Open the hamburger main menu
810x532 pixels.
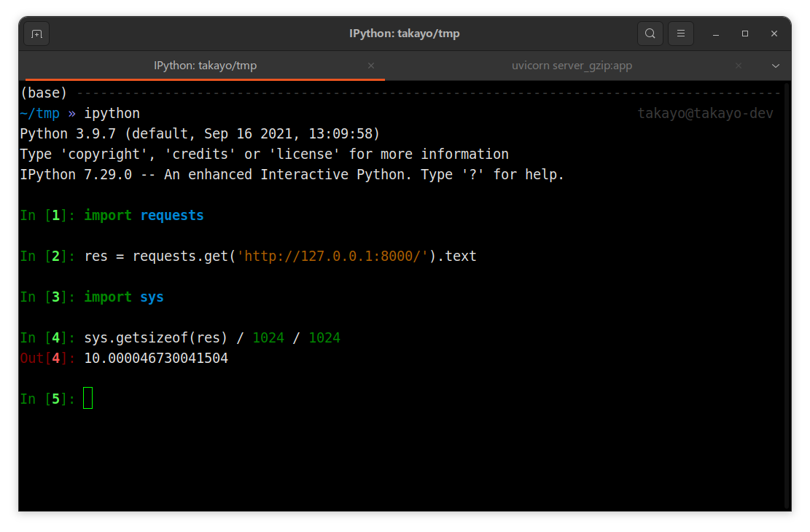coord(681,34)
